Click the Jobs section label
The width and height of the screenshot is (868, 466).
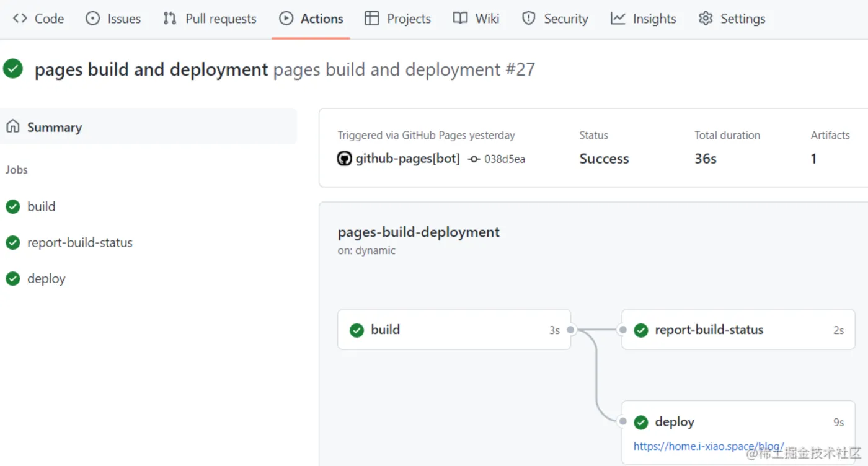point(17,170)
